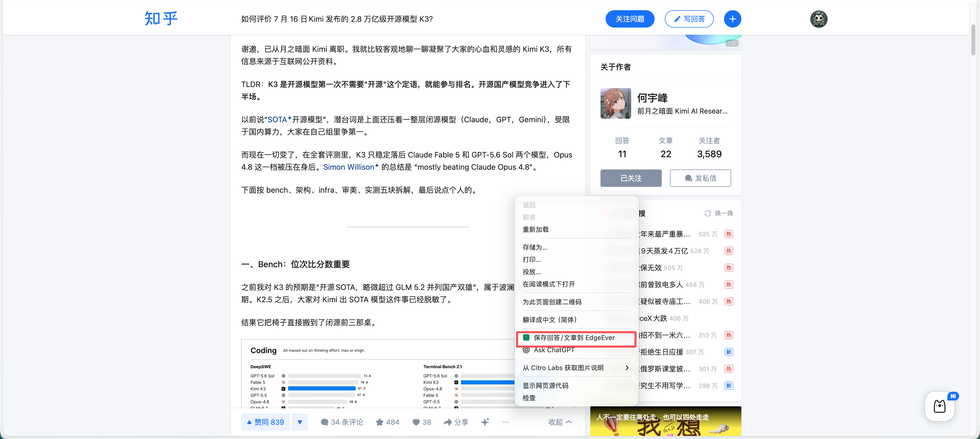Open the user profile avatar

819,19
